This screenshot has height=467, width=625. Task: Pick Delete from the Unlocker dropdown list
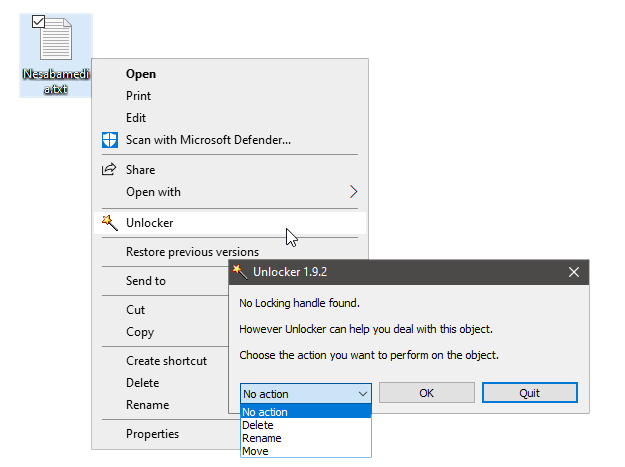[306, 425]
